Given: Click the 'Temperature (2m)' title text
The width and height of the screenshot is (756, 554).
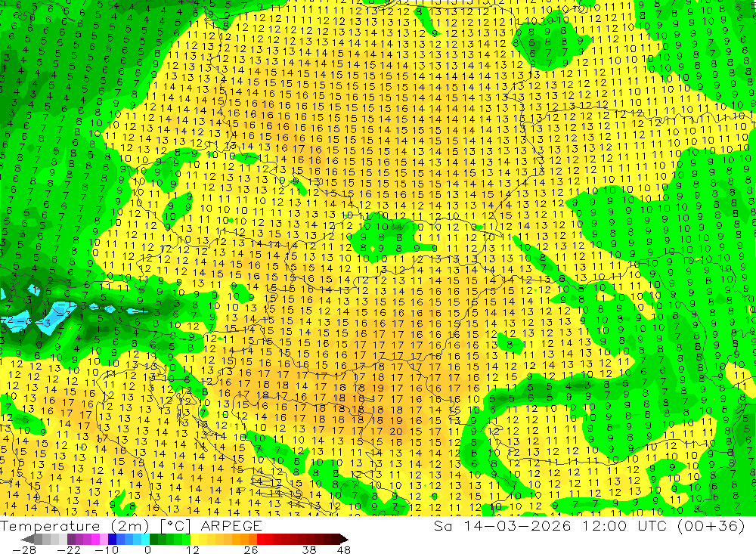Looking at the screenshot, I should (x=73, y=525).
